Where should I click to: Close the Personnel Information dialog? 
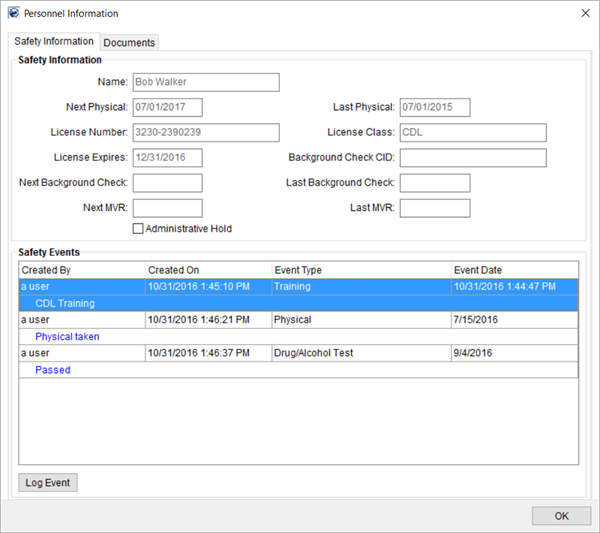pos(584,14)
